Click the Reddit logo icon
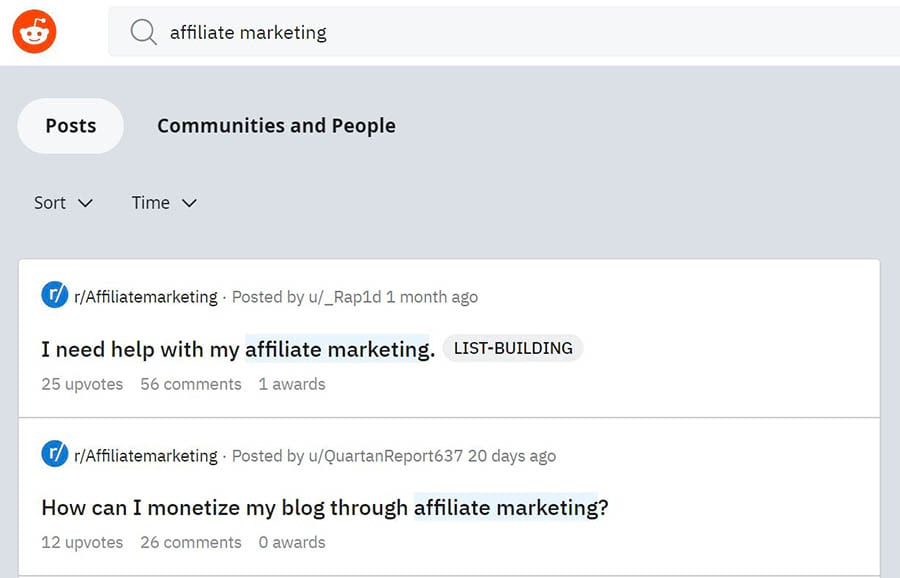This screenshot has height=578, width=900. [x=34, y=33]
